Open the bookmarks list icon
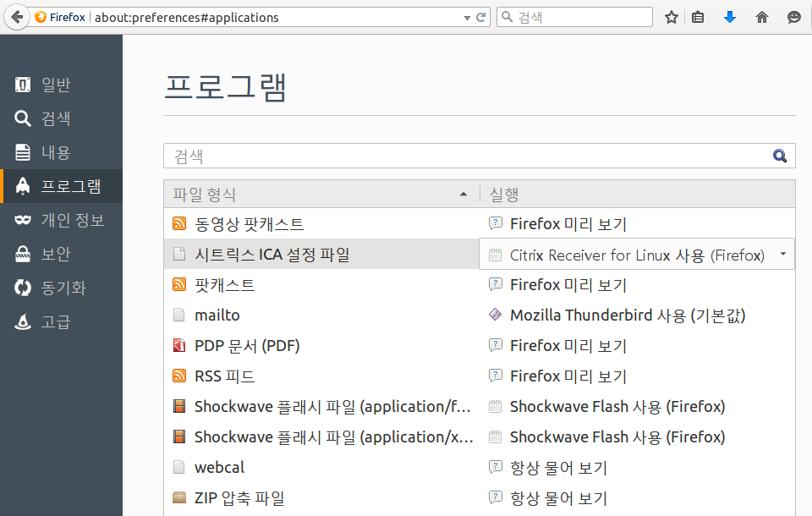Viewport: 812px width, 516px height. click(698, 17)
